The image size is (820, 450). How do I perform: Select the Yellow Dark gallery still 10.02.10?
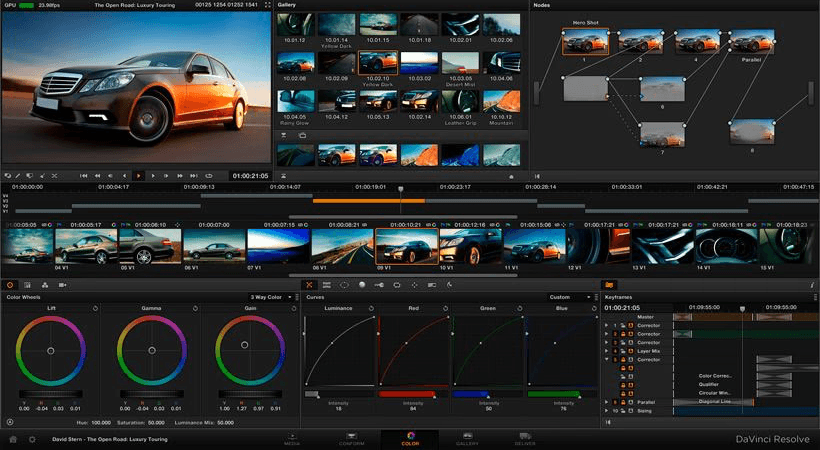pos(378,63)
